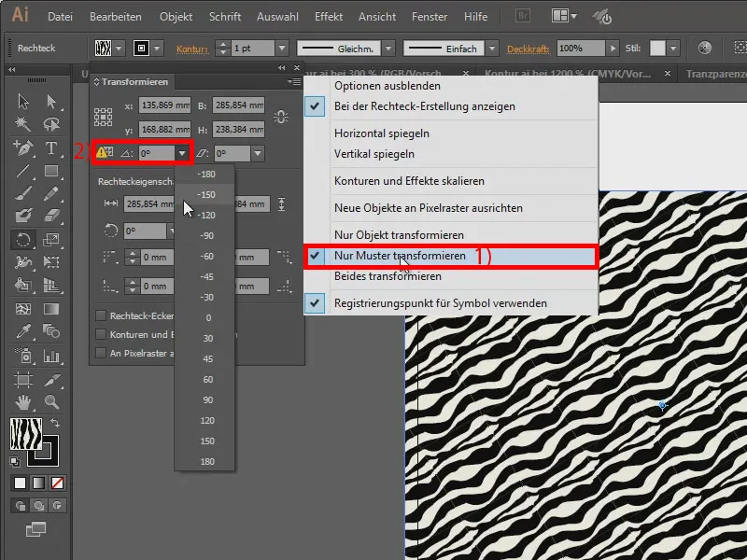Select the Rotate tool
Image resolution: width=747 pixels, height=560 pixels.
[x=22, y=240]
